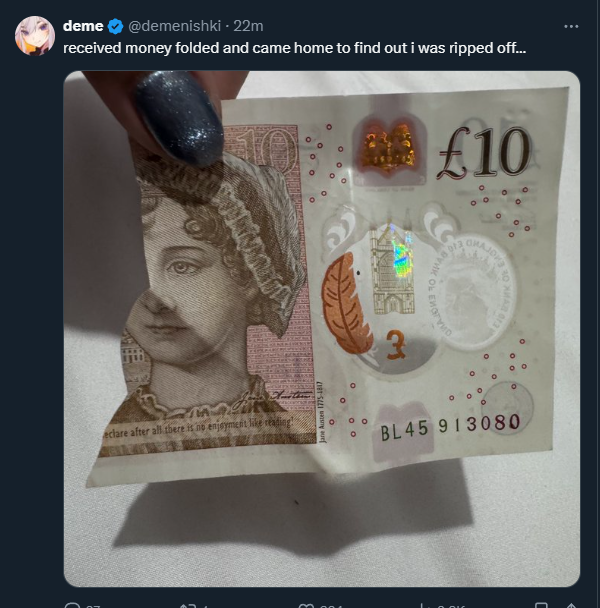Click the blue verified badge next to deme
This screenshot has height=608, width=600.
click(115, 26)
